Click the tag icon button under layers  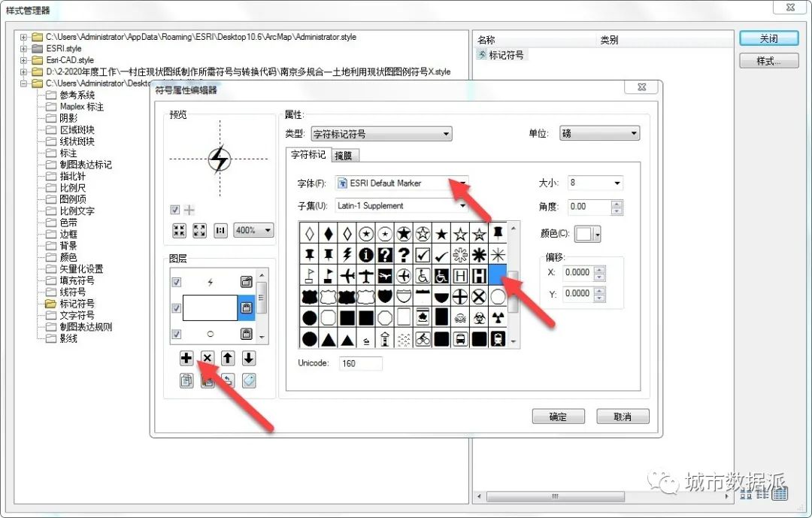tap(249, 380)
